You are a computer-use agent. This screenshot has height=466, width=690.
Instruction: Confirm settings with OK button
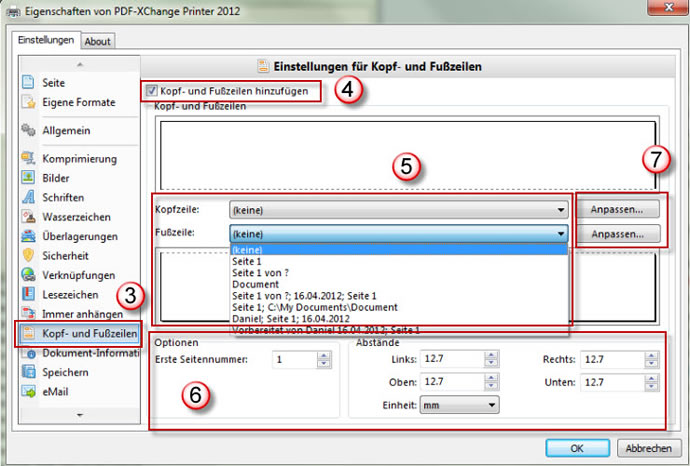tap(577, 448)
